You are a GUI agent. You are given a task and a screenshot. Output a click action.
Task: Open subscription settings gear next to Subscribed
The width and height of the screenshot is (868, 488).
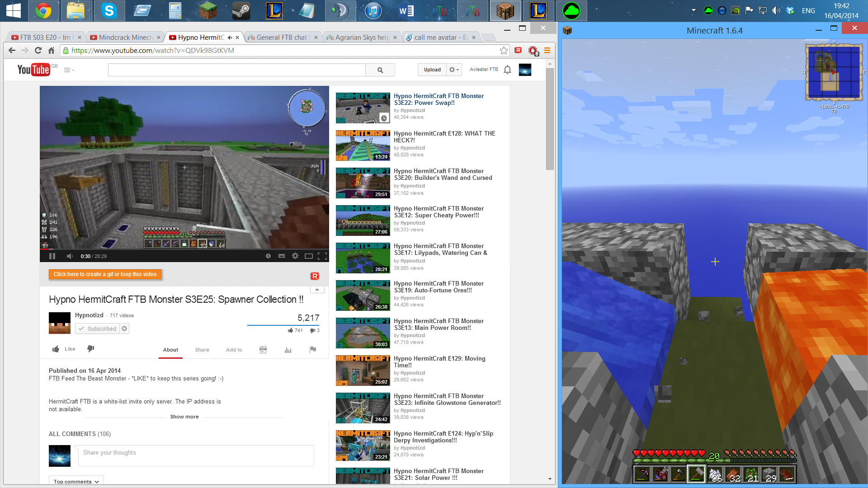pyautogui.click(x=125, y=329)
